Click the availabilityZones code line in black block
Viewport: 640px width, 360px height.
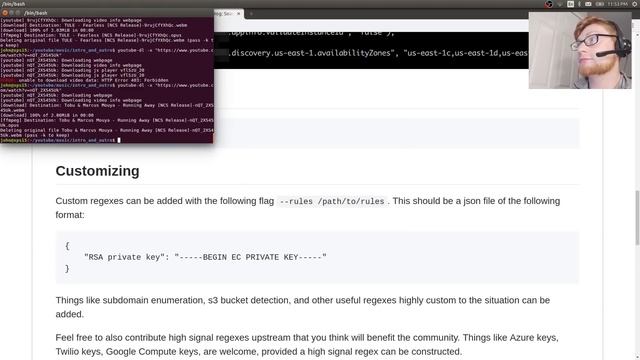(x=379, y=53)
